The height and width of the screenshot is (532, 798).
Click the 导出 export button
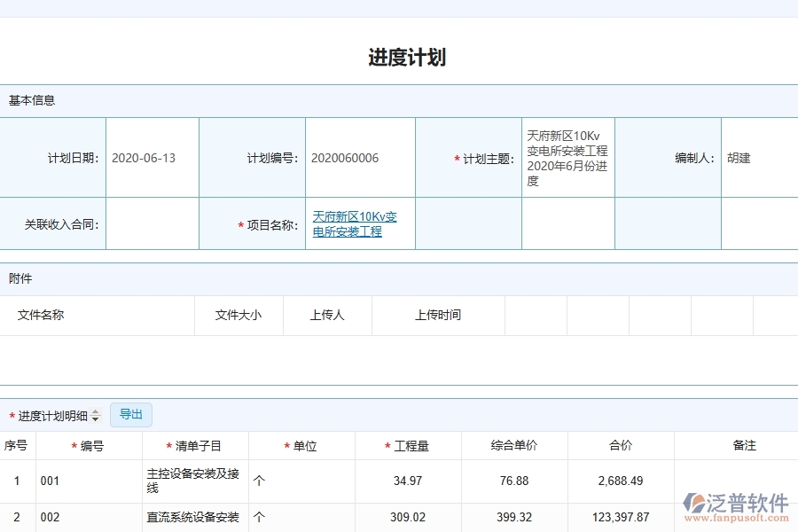130,414
